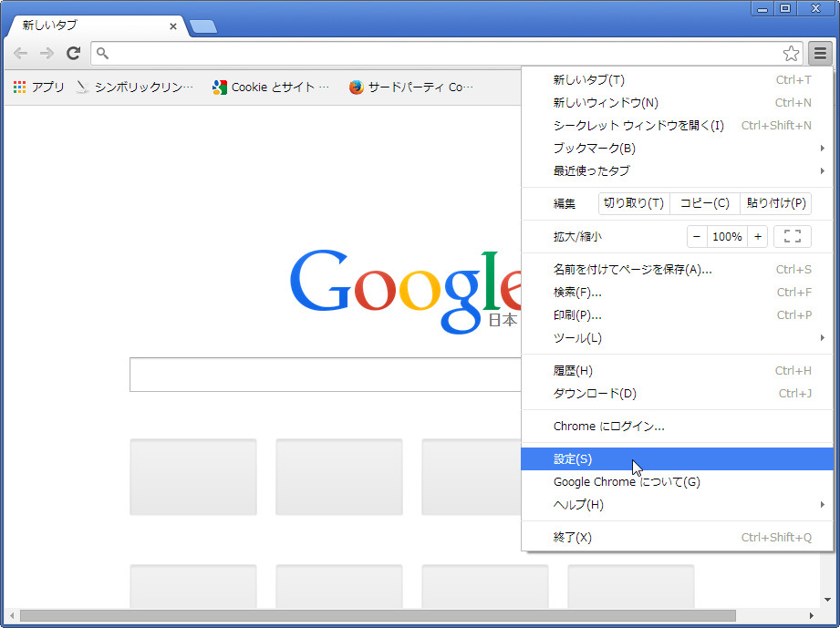The width and height of the screenshot is (840, 628).
Task: Expand the ヘルプ(H) submenu
Action: click(x=677, y=504)
